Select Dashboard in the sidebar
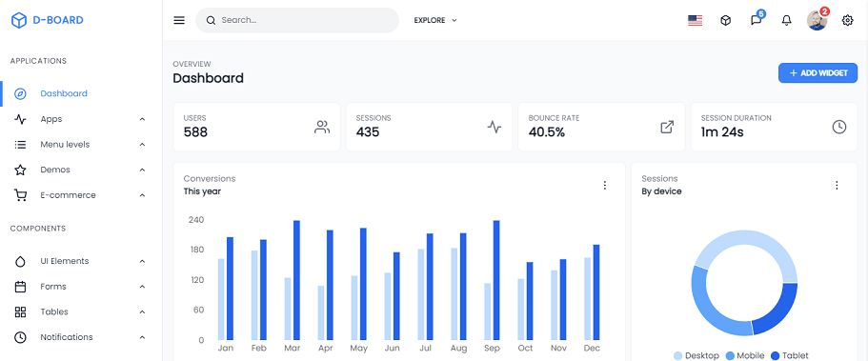 (x=81, y=93)
